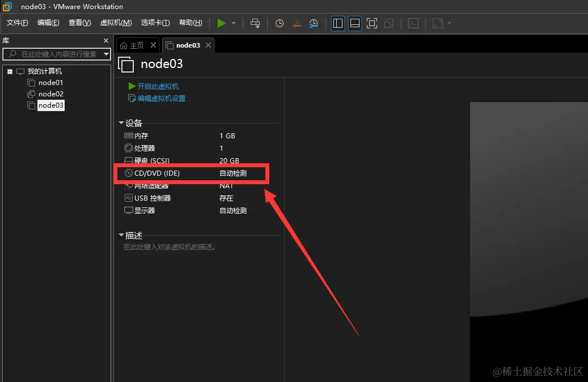Click the 1 GB memory value
This screenshot has width=588, height=382.
(x=227, y=135)
